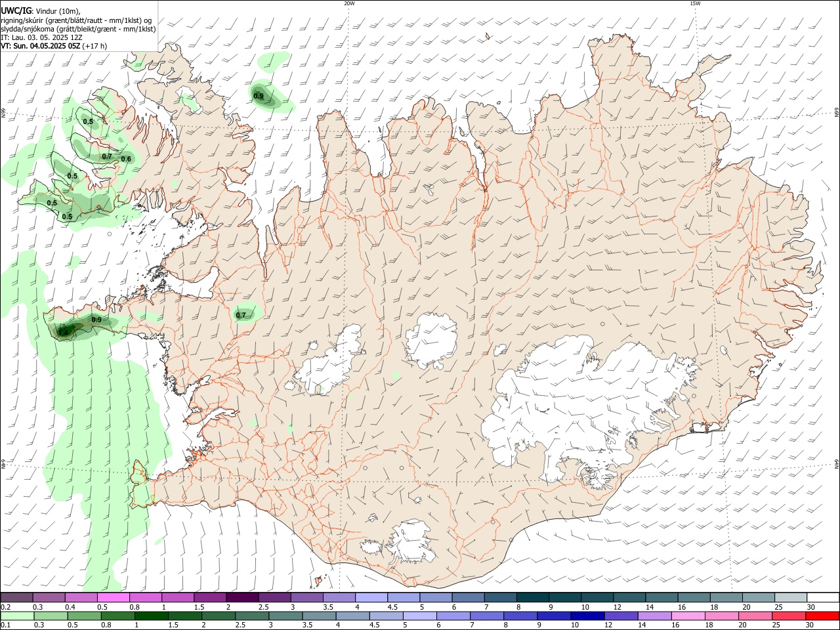Pick the bright pink 0.5 swatch, upper scale
Screen dimensions: 840x630
click(x=113, y=597)
